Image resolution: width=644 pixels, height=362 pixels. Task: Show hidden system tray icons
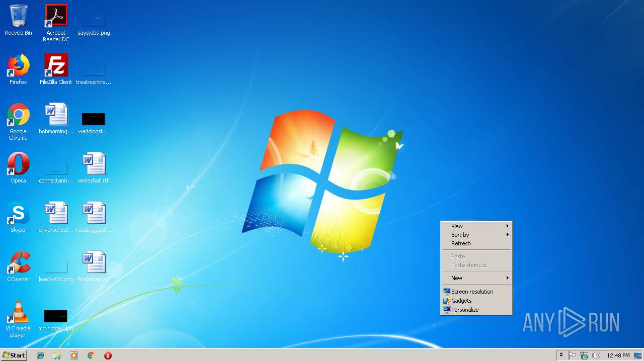coord(561,355)
